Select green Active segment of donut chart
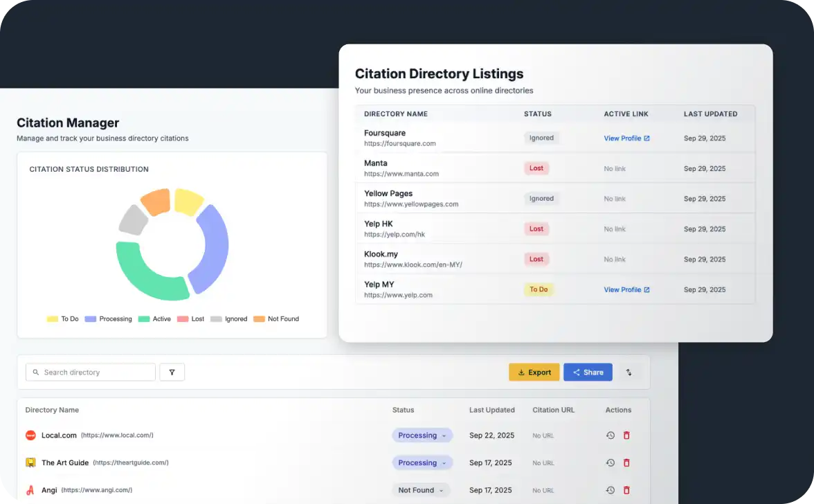 click(x=144, y=272)
